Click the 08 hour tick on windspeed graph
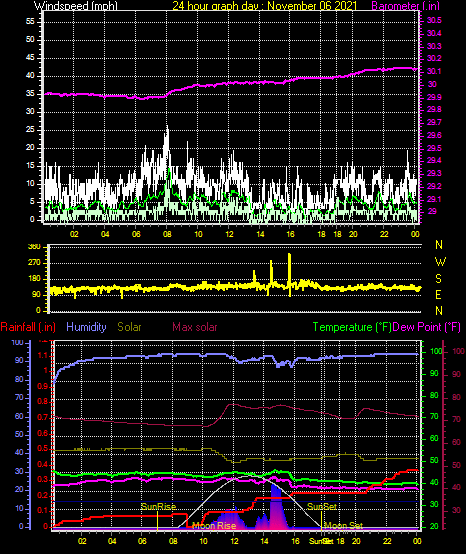466x554 pixels. 167,234
